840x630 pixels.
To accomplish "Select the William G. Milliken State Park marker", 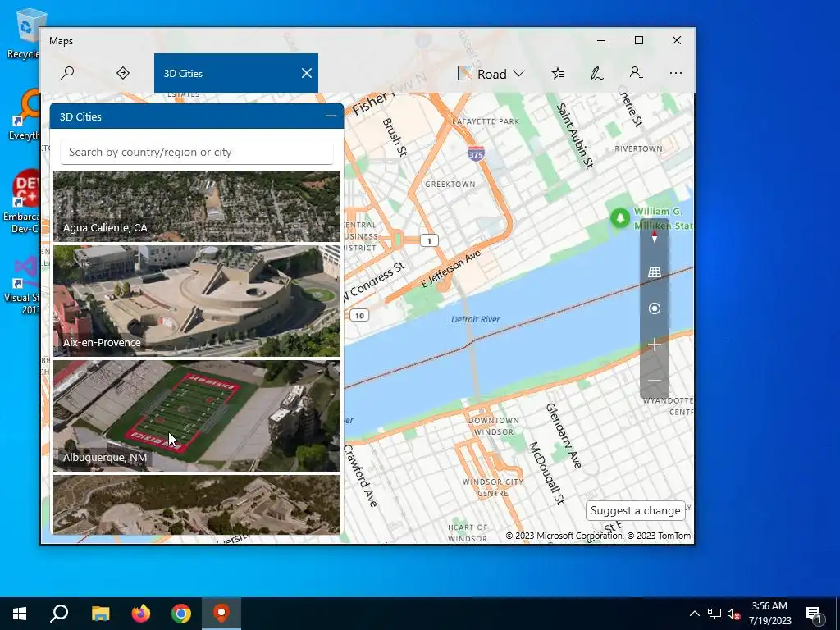I will (x=620, y=218).
